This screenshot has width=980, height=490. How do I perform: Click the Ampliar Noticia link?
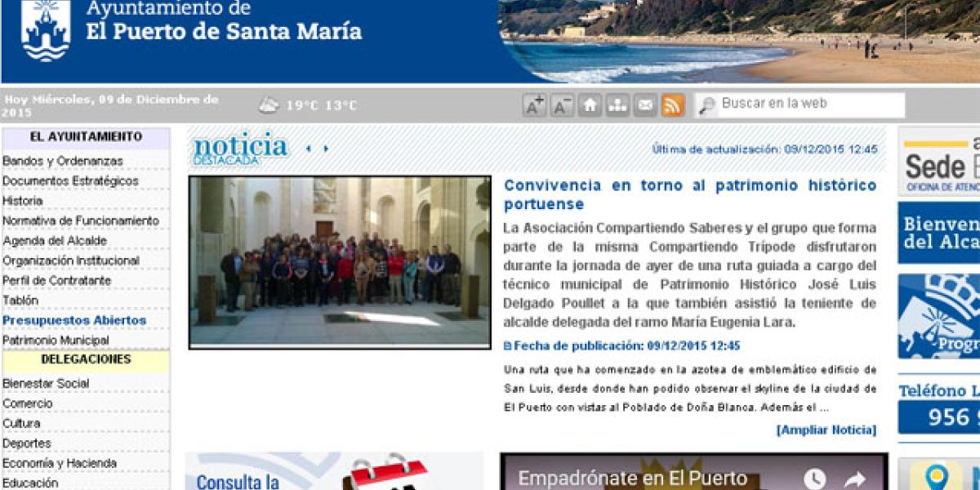click(x=826, y=430)
